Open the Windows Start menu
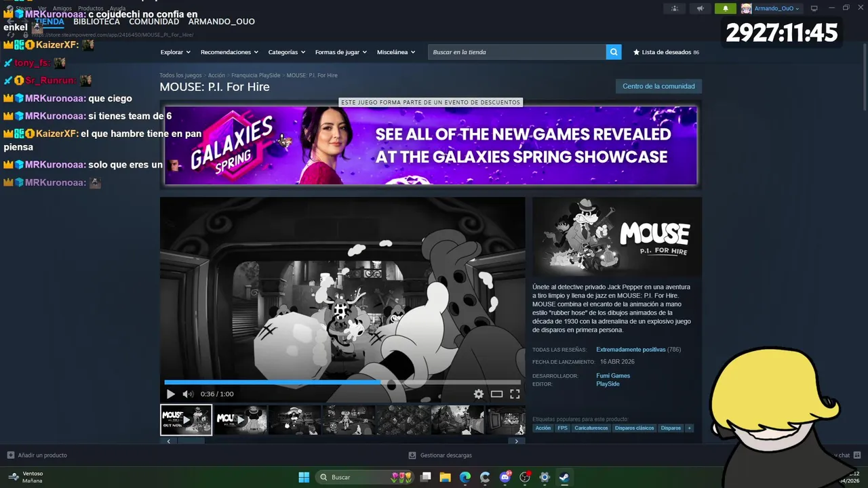 (x=304, y=477)
